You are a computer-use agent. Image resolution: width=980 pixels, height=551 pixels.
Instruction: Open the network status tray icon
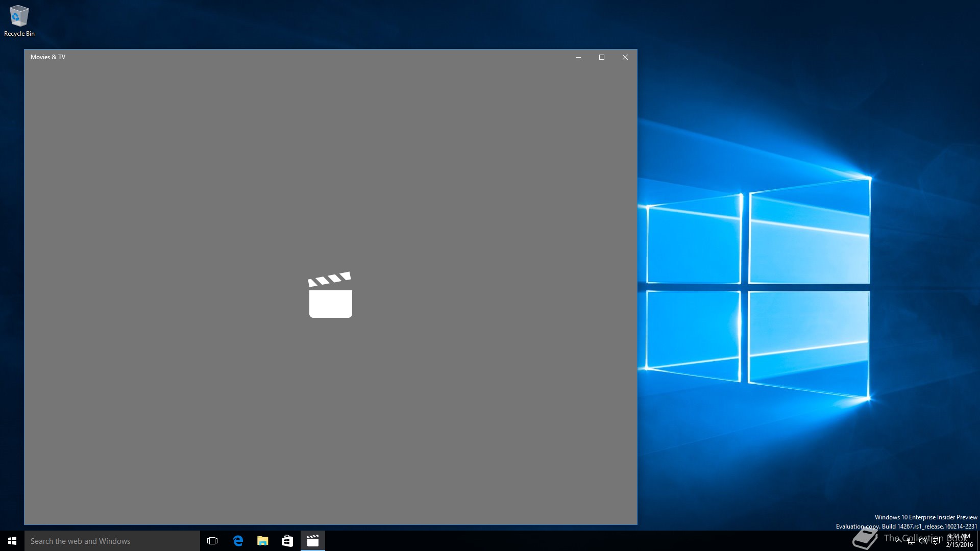(x=911, y=541)
